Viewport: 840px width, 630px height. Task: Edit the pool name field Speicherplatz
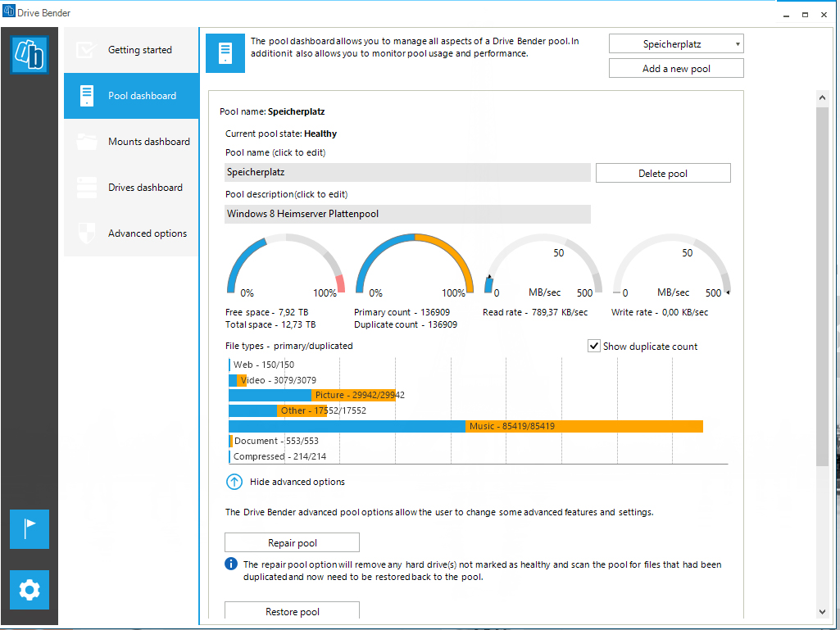407,173
